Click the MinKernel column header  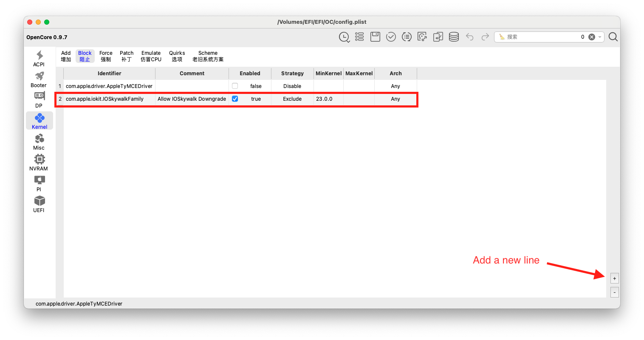point(328,74)
